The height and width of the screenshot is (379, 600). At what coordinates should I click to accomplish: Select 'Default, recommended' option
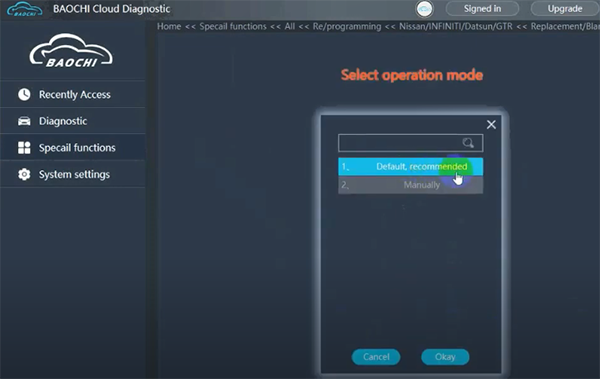point(411,167)
